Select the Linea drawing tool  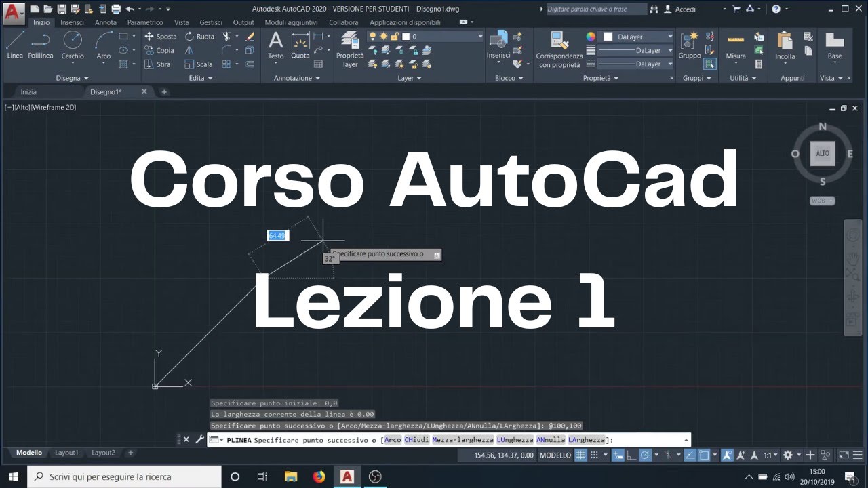point(15,45)
